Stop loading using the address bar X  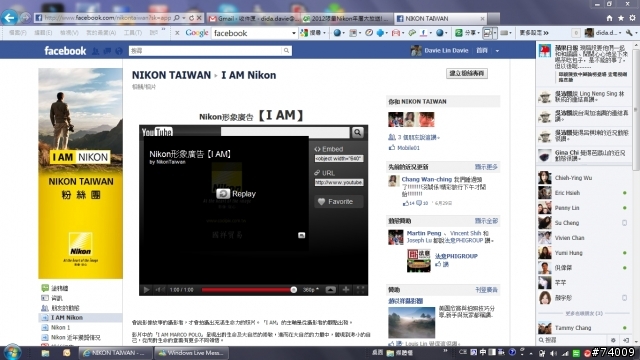[x=199, y=18]
